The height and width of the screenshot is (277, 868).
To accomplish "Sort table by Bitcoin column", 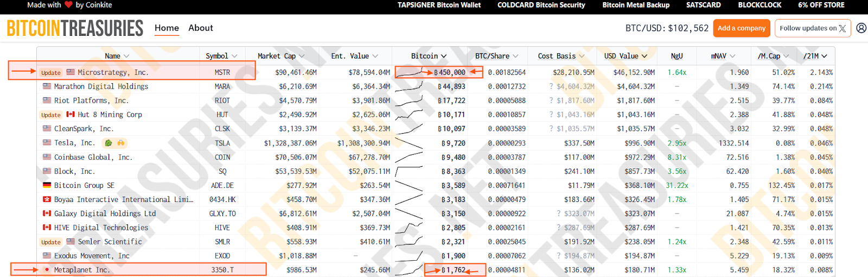I will tap(429, 56).
